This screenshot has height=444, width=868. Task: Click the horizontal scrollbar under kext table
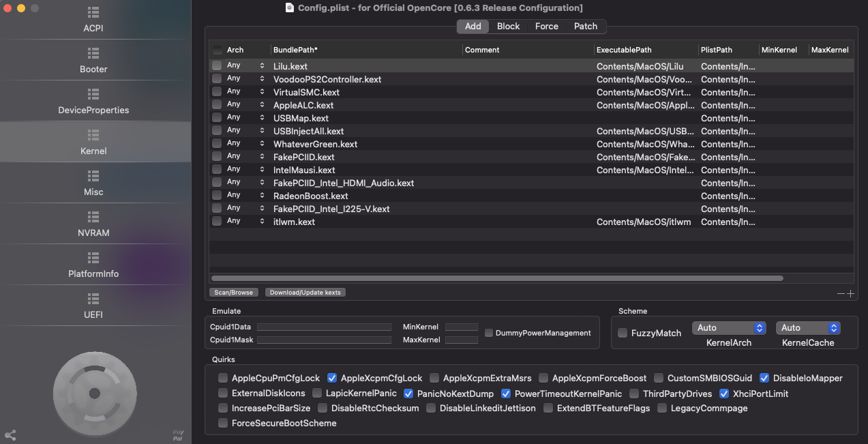(x=497, y=278)
